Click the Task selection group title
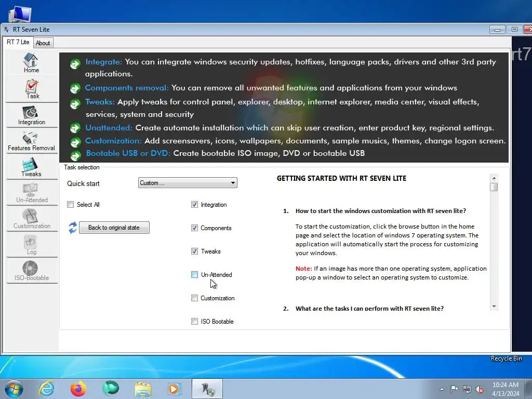Image resolution: width=532 pixels, height=399 pixels. pos(82,167)
